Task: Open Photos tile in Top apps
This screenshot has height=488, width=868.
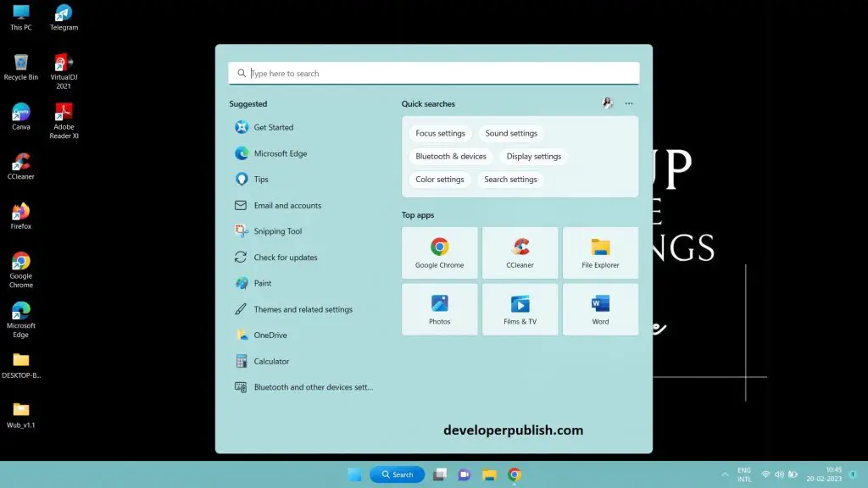Action: click(x=440, y=309)
